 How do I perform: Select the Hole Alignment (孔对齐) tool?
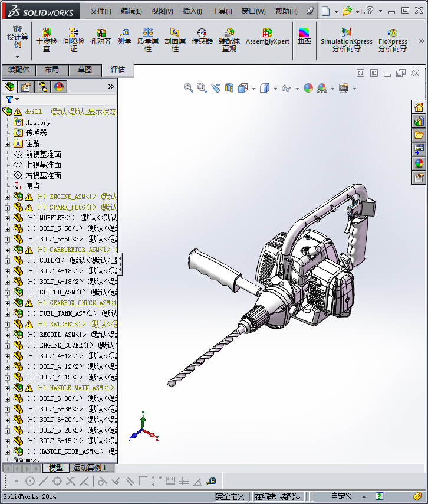(x=101, y=37)
